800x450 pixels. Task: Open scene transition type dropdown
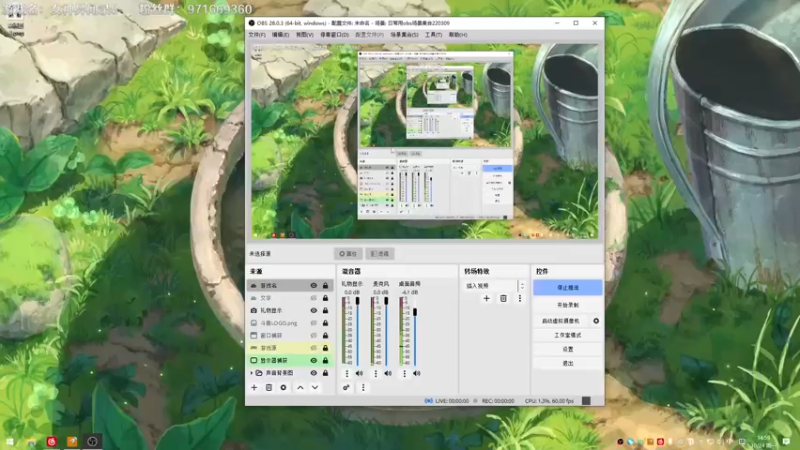click(494, 286)
